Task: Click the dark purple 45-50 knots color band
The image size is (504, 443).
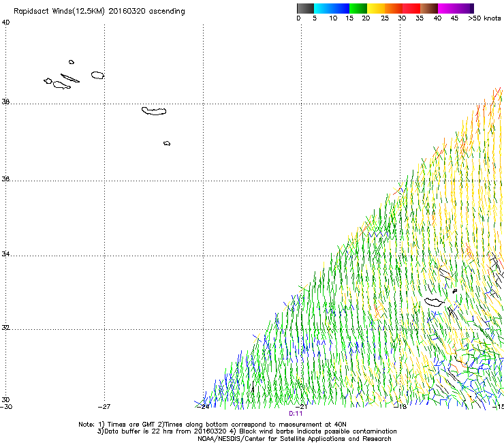Action: point(464,8)
